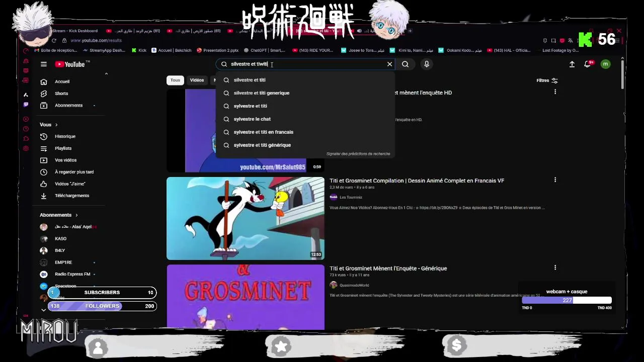The height and width of the screenshot is (362, 644).
Task: Open the Create upload icon
Action: (x=572, y=64)
